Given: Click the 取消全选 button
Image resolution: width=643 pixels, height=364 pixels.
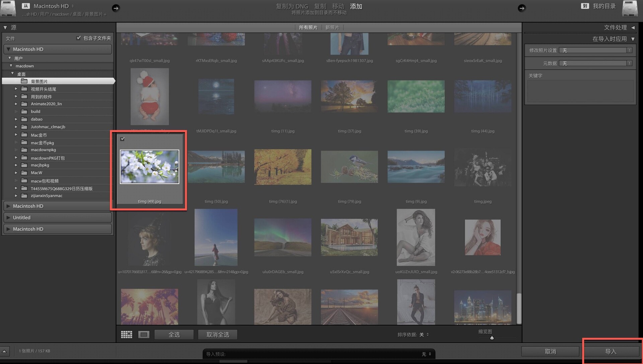Looking at the screenshot, I should [218, 335].
